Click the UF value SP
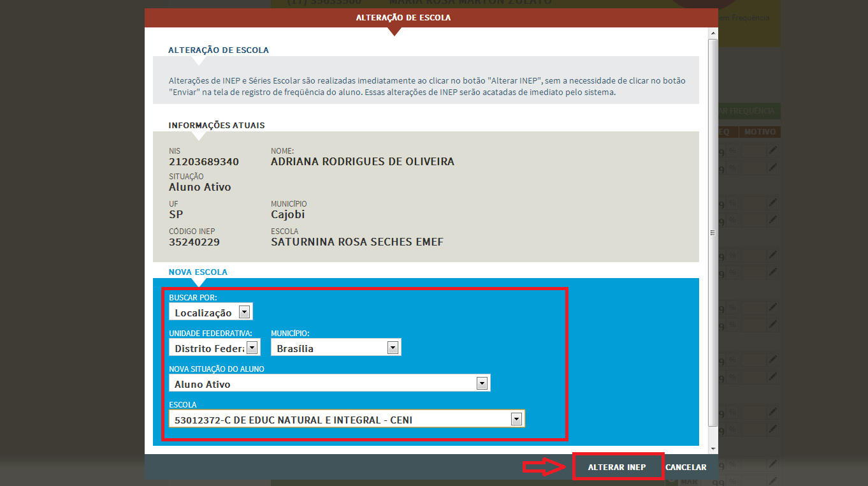The height and width of the screenshot is (486, 868). (176, 215)
